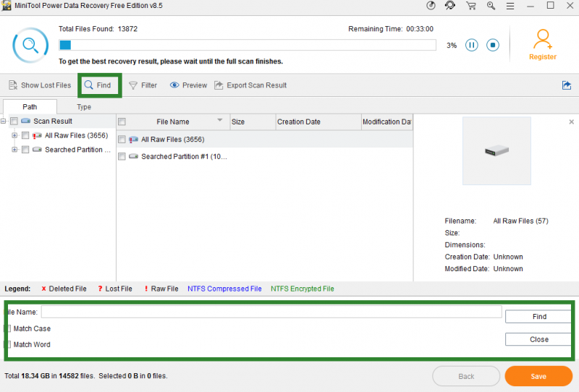Select All Raw Files (3656) list row

[x=265, y=139]
